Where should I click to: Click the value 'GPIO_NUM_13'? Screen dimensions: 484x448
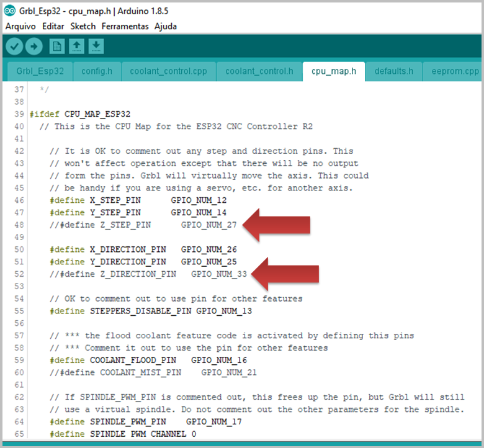coord(224,311)
